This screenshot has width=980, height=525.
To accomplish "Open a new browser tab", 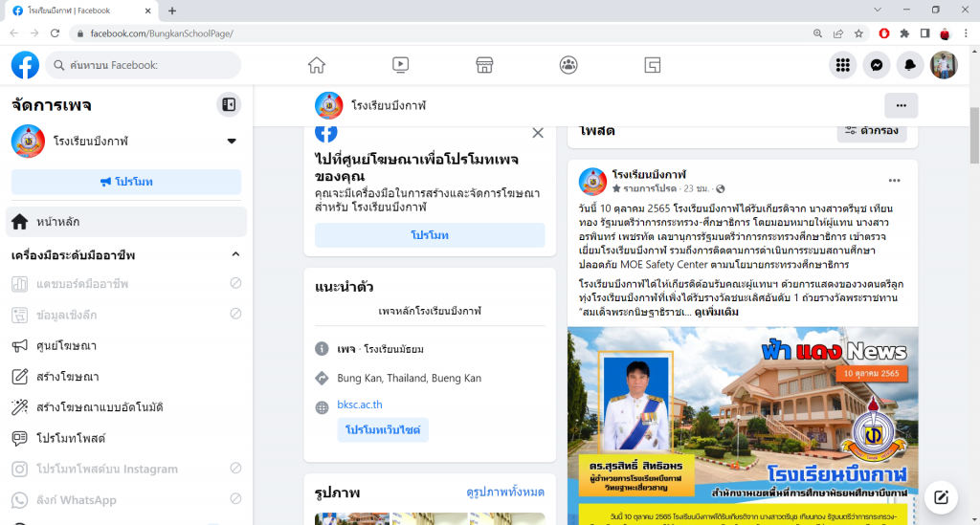I will [172, 11].
